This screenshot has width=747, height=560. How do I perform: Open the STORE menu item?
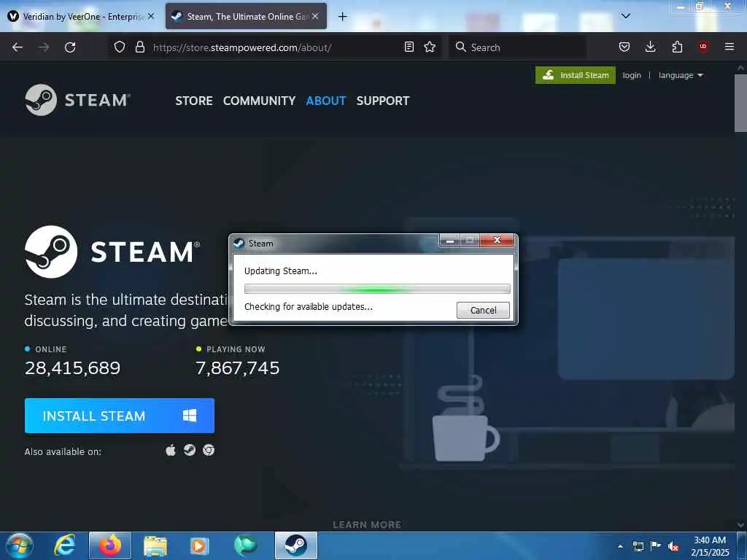point(194,101)
